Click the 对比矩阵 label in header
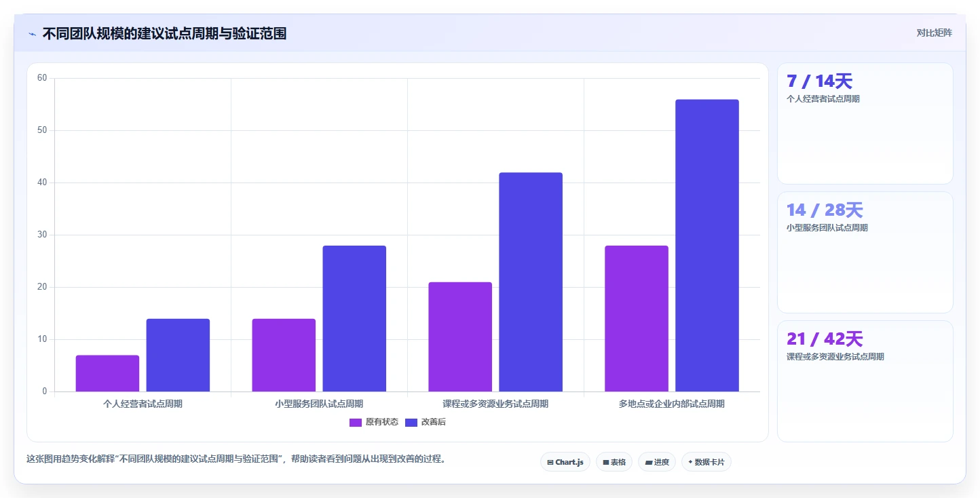This screenshot has height=498, width=980. click(934, 33)
